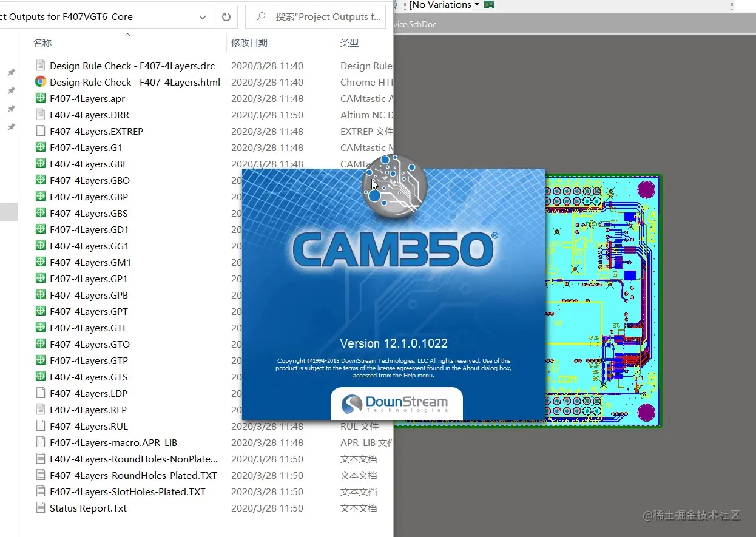Click the CAMtastic icon beside F407-4Layers.GPT

coord(41,311)
